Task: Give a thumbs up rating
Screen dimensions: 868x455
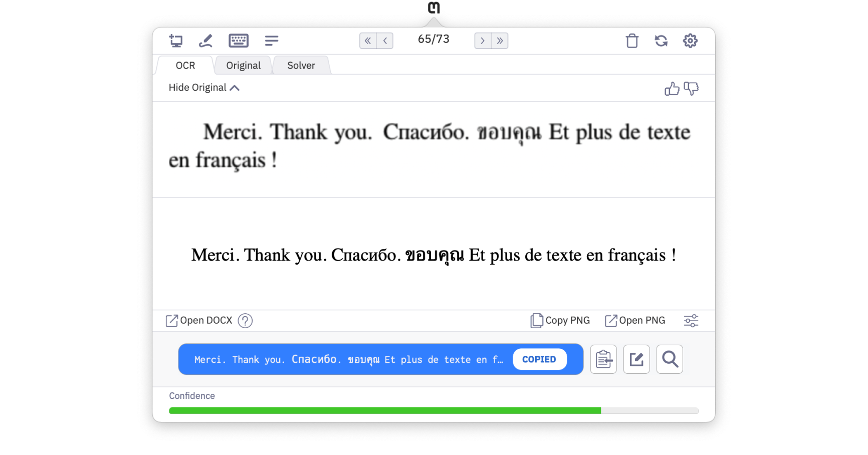Action: click(672, 88)
